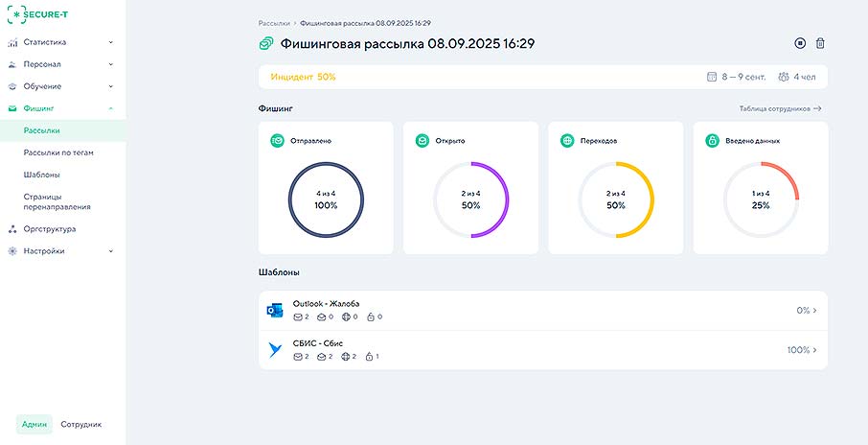Image resolution: width=868 pixels, height=445 pixels.
Task: Click opened envelope icon in Outlook - Жалоба row
Action: click(321, 317)
